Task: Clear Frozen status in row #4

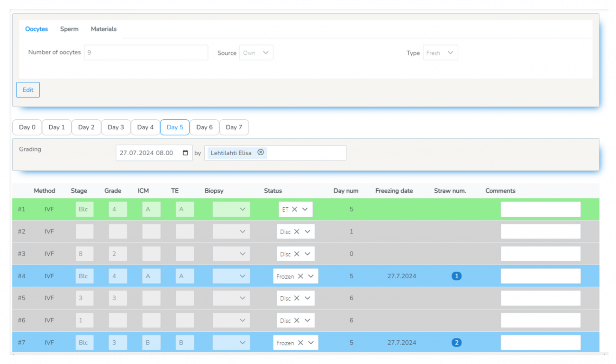Action: [300, 276]
